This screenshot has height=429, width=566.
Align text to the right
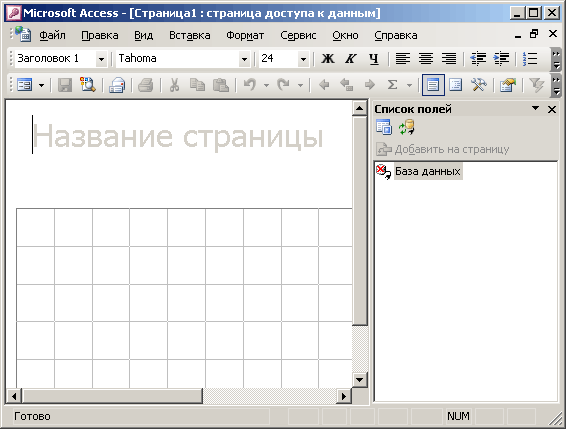tap(449, 58)
